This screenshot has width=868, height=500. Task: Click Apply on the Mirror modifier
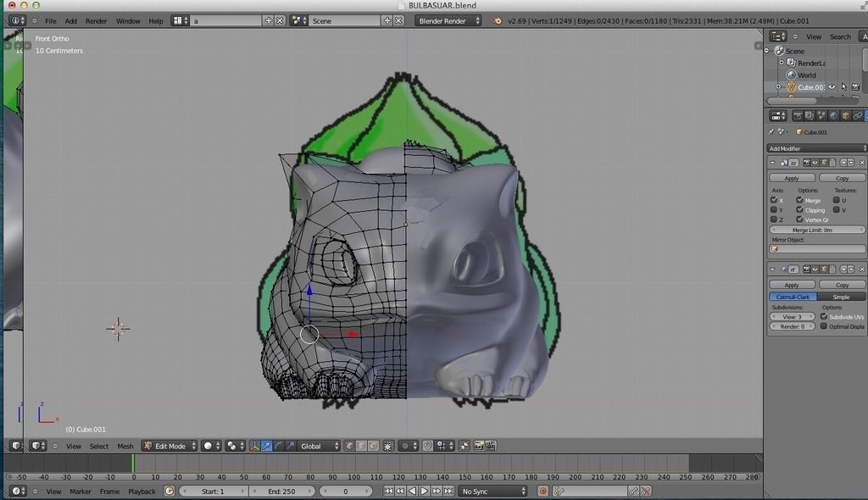pos(792,178)
